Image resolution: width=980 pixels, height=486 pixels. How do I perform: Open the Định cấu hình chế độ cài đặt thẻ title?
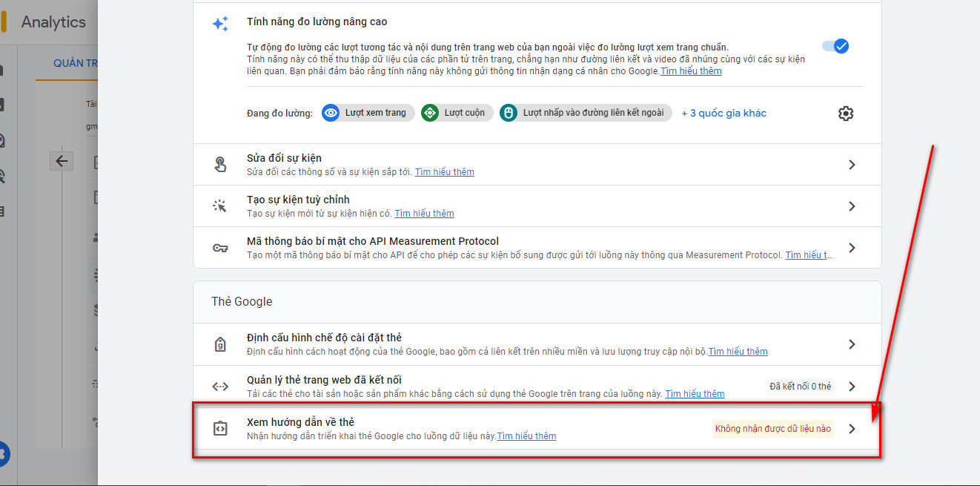tap(324, 338)
